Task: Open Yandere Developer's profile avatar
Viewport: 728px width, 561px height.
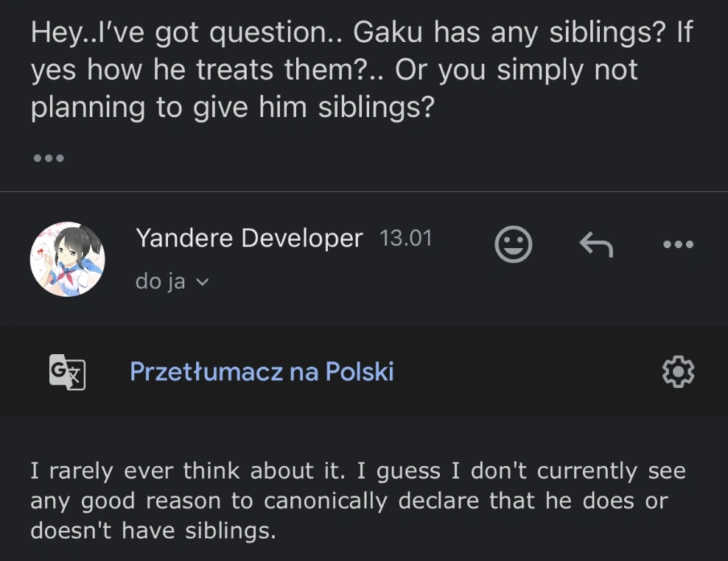Action: pyautogui.click(x=67, y=259)
